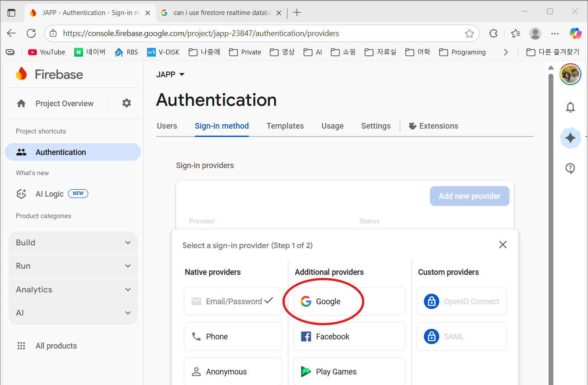Open the Settings tab
The image size is (588, 385).
click(x=376, y=126)
